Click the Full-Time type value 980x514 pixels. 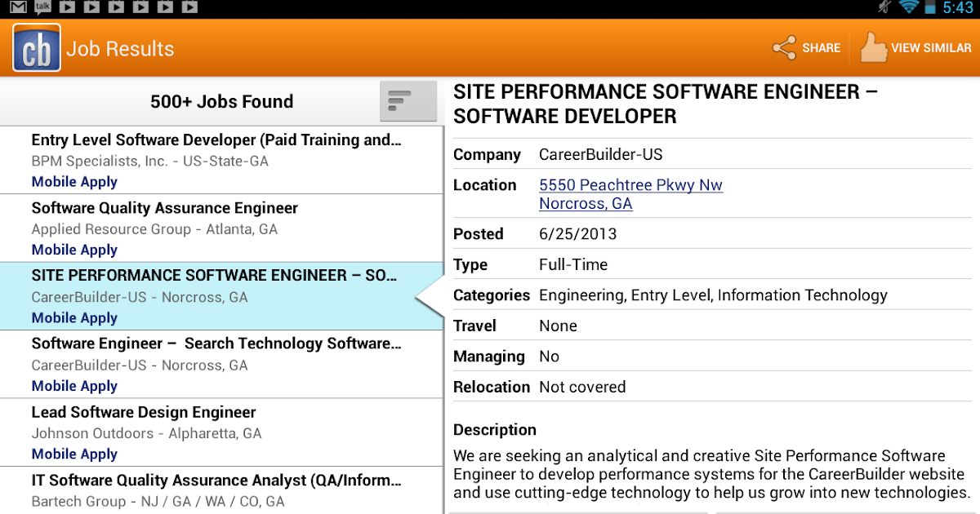coord(573,264)
